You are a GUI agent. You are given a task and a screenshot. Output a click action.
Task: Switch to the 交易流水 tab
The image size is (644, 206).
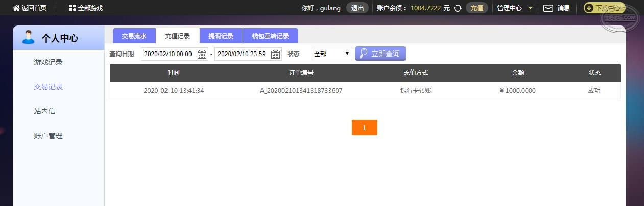(x=134, y=36)
